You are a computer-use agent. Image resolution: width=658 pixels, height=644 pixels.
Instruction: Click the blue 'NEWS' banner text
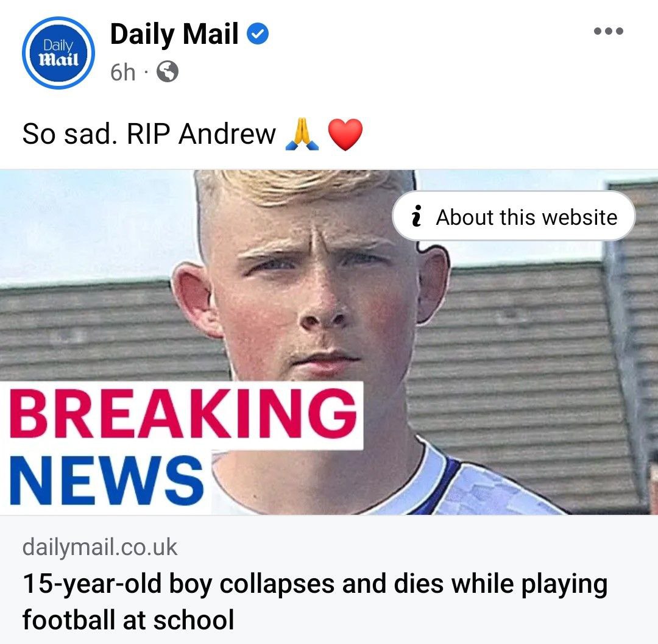[107, 481]
